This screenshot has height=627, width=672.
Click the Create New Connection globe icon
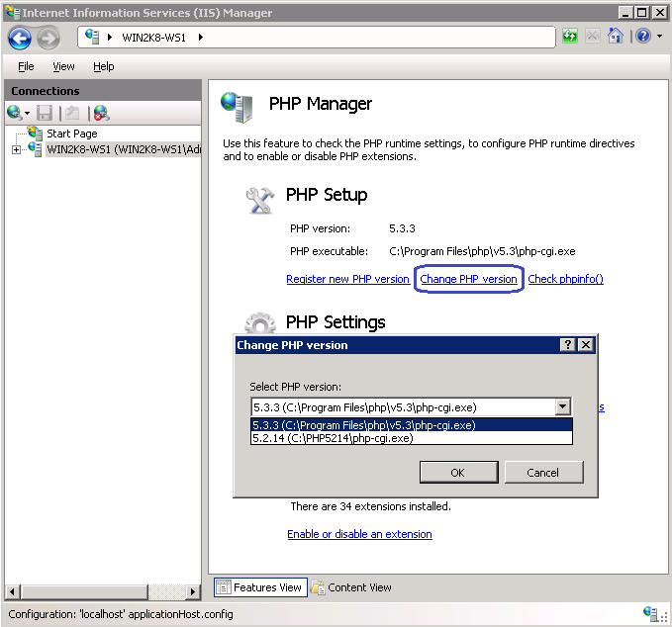15,113
